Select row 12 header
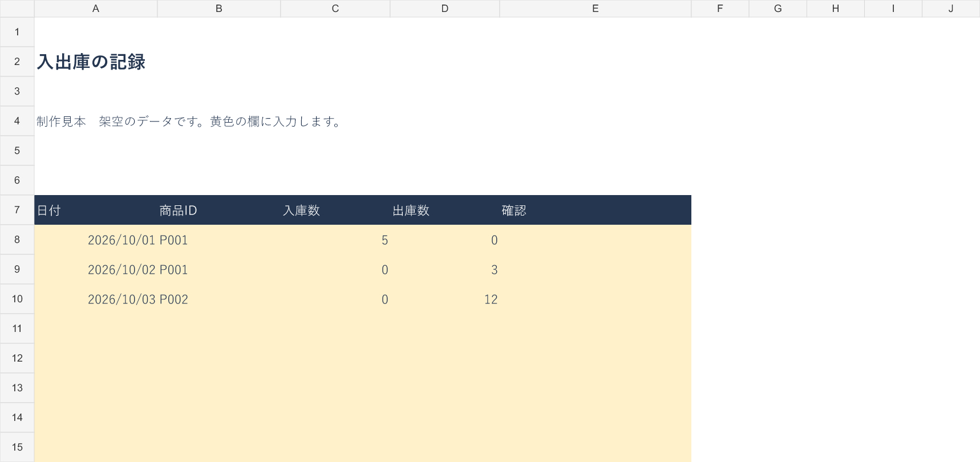The height and width of the screenshot is (462, 980). [x=17, y=358]
